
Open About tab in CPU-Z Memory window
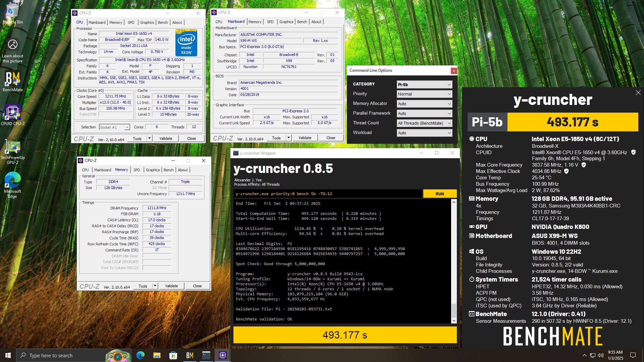(x=183, y=170)
